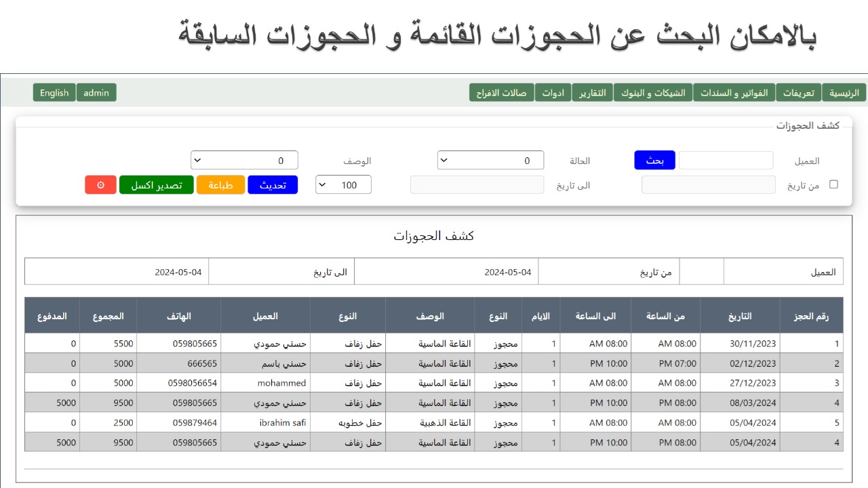Click the الوصف table column header
This screenshot has height=488, width=868.
430,316
